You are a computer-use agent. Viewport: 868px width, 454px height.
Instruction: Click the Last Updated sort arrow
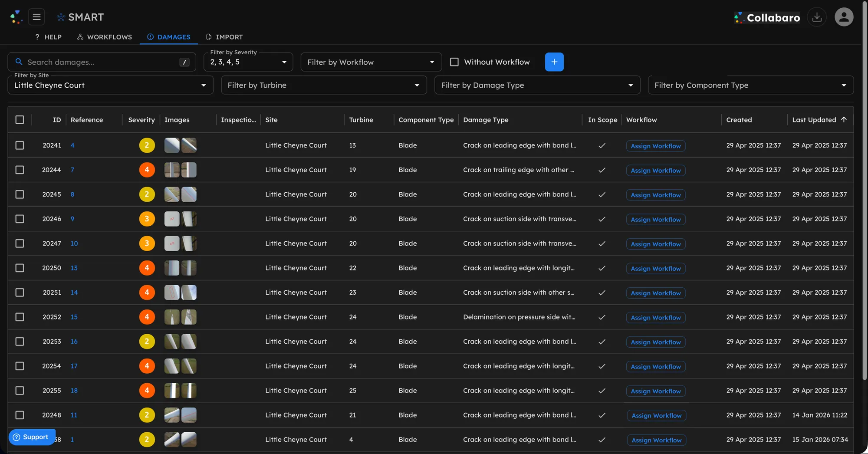(x=844, y=119)
